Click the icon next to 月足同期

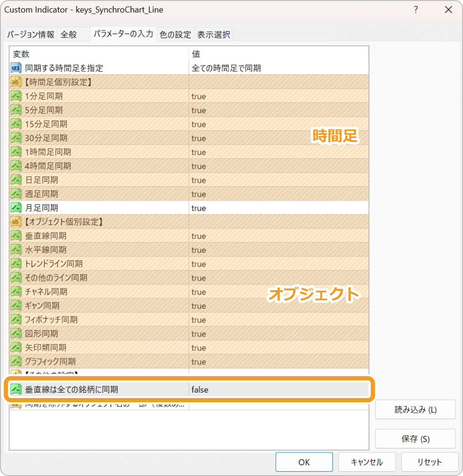(16, 208)
